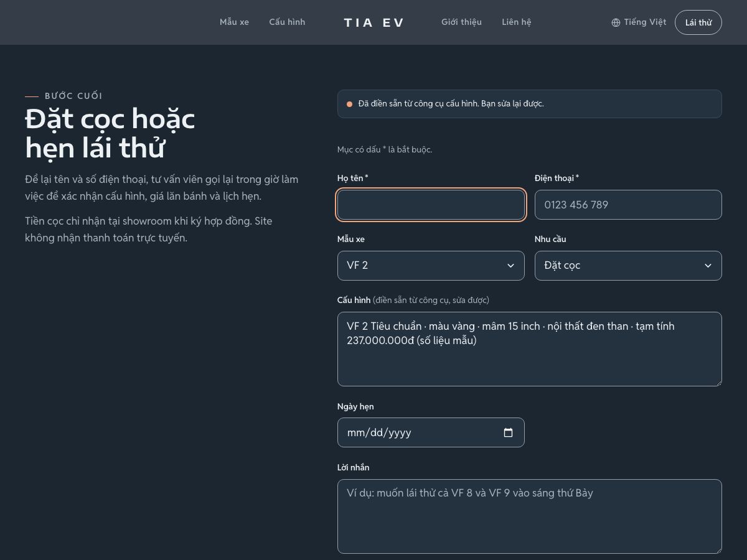Click the resize handle of Cấu hình textarea

[x=718, y=382]
